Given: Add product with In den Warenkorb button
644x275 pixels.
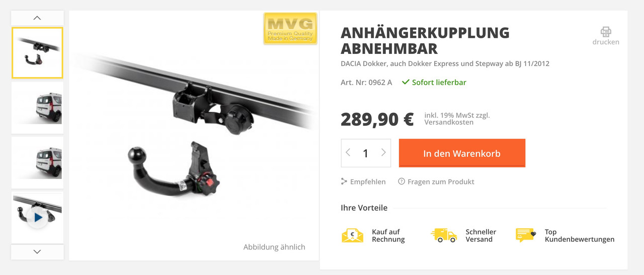Looking at the screenshot, I should 462,153.
